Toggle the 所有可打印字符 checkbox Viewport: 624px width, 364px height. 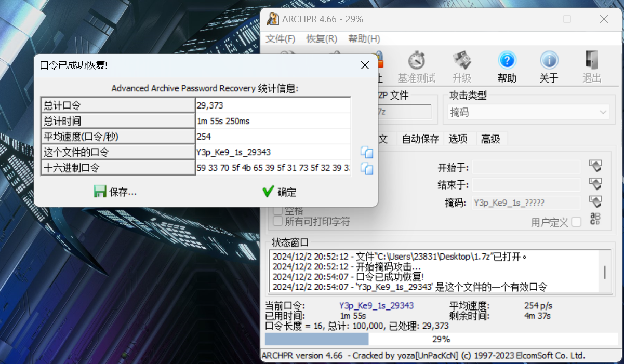click(x=278, y=222)
